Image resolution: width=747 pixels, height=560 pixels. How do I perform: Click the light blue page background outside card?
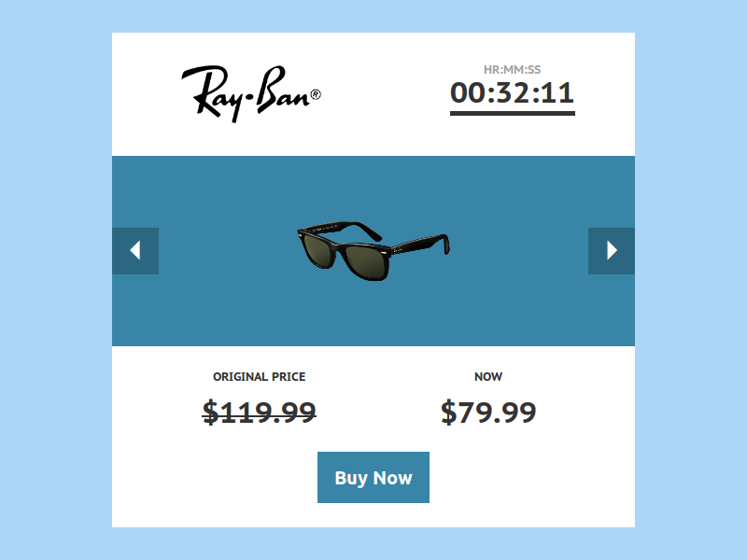[x=55, y=280]
